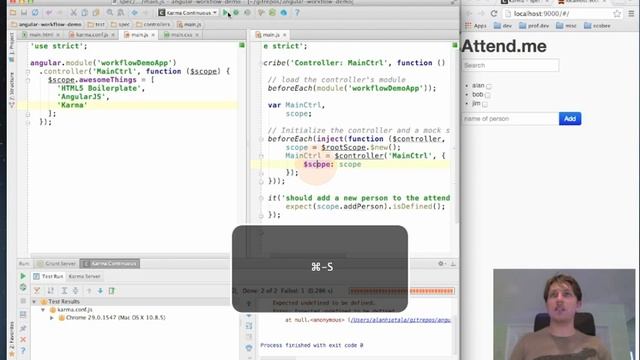Open the dev bookmarks folder

click(x=503, y=26)
